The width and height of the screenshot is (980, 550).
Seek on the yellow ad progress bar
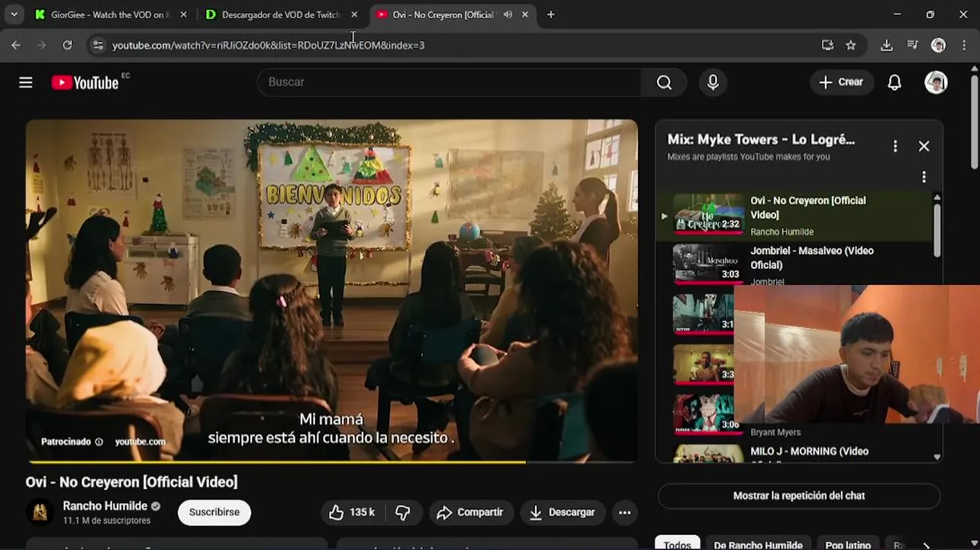pyautogui.click(x=332, y=461)
